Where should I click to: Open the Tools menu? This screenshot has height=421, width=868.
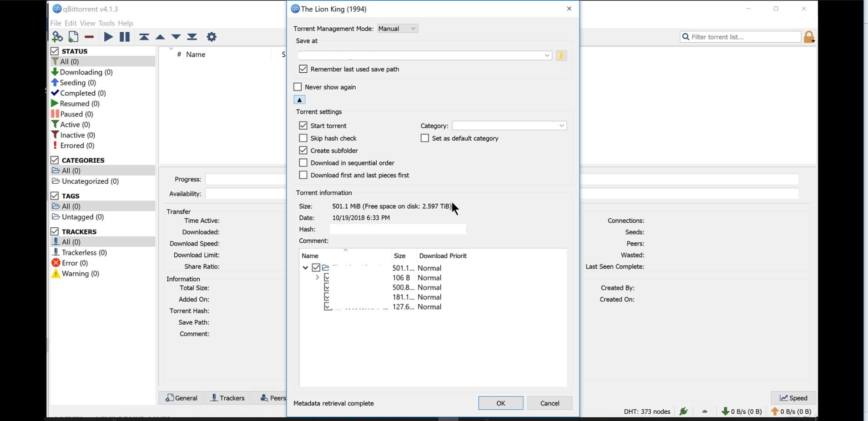(x=106, y=23)
